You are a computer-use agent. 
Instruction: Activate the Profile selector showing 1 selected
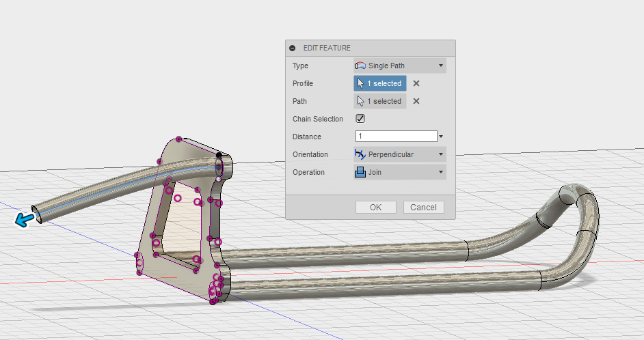pos(380,83)
